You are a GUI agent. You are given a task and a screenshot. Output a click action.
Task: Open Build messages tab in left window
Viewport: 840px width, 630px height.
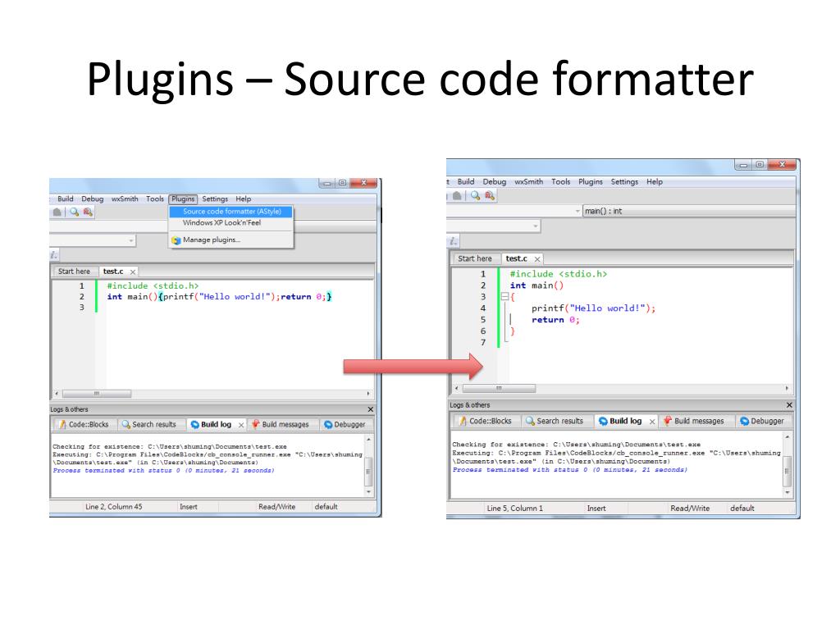coord(281,424)
